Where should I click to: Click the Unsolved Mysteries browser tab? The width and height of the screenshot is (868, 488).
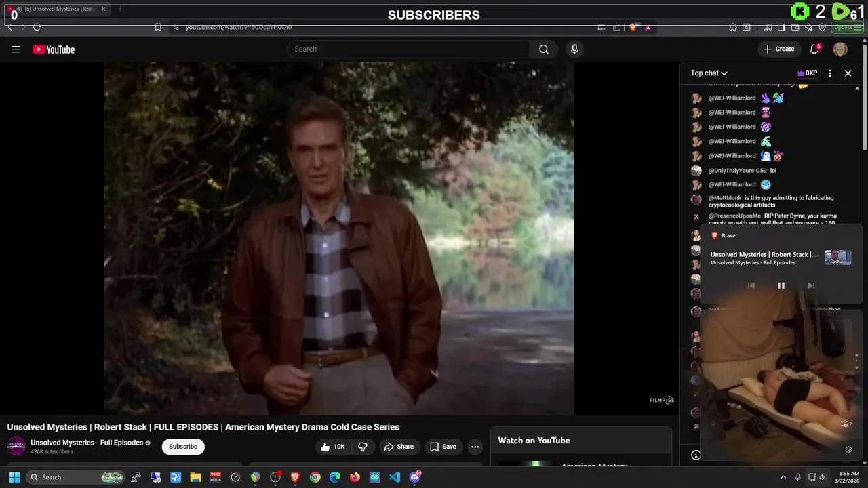coord(56,9)
